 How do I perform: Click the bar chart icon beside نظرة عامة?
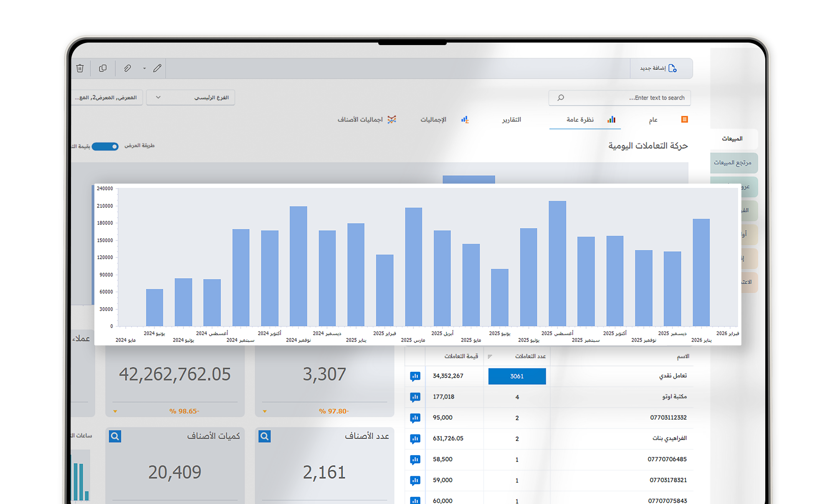pyautogui.click(x=611, y=120)
